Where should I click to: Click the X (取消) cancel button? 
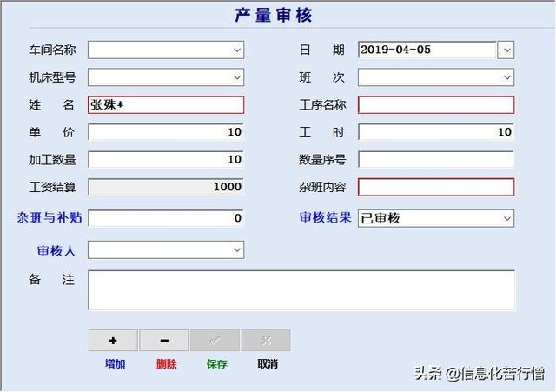pos(266,340)
